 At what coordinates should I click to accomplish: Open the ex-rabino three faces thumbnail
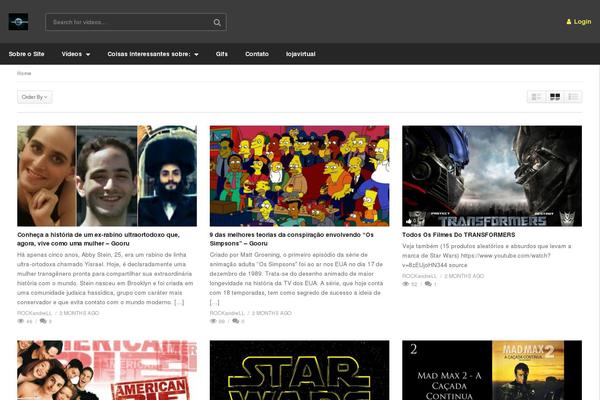107,176
